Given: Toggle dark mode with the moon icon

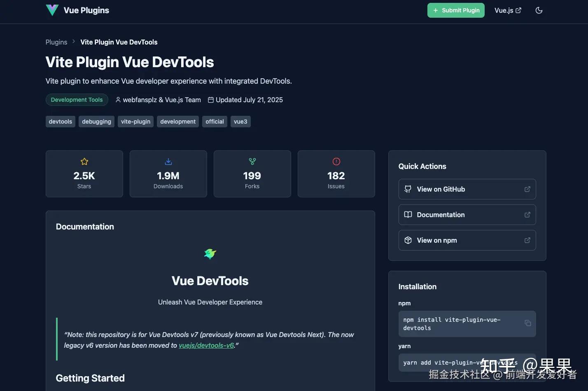Looking at the screenshot, I should 539,10.
